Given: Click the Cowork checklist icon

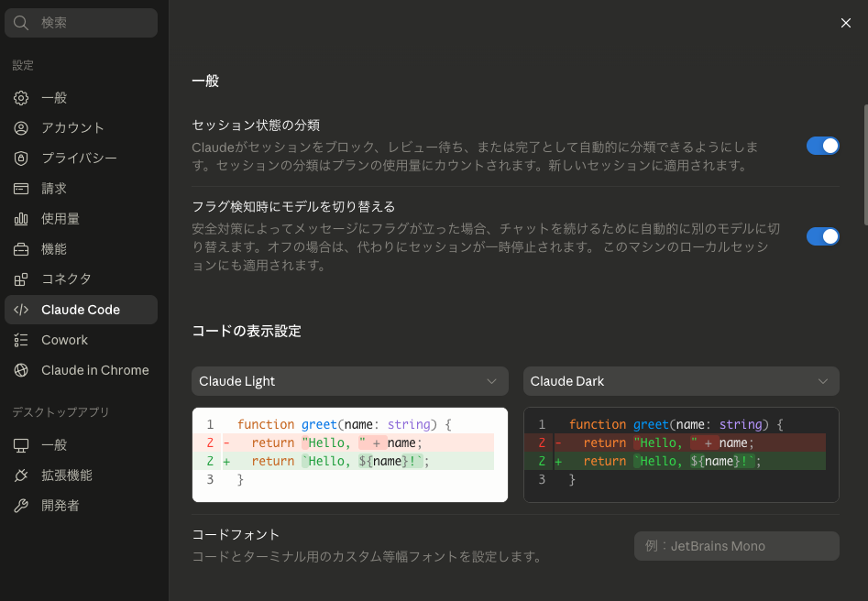Looking at the screenshot, I should coord(21,340).
